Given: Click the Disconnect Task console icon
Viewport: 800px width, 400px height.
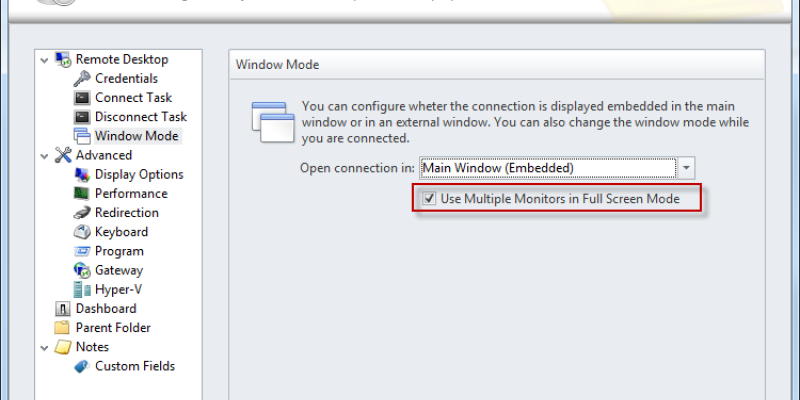Looking at the screenshot, I should (x=82, y=117).
